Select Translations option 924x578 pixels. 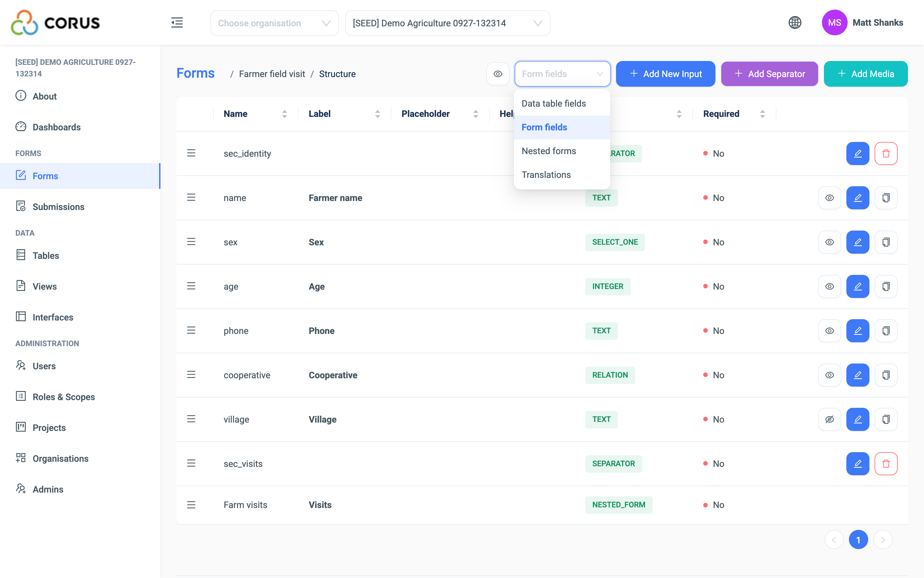pyautogui.click(x=562, y=175)
